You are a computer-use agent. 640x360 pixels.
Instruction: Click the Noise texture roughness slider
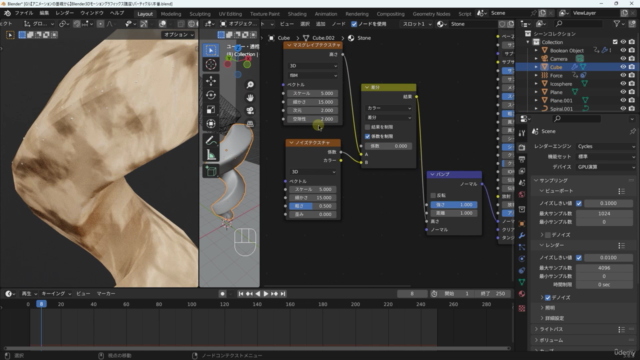(313, 206)
